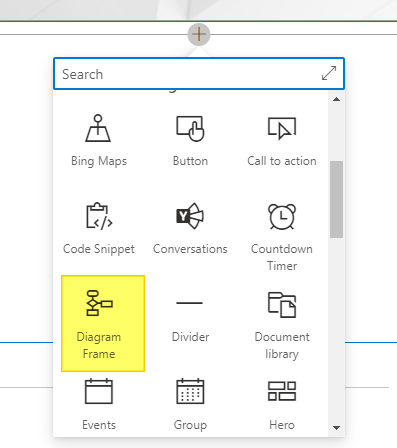Add the Bing Maps web part
Screen dimensions: 397x448
(x=99, y=141)
